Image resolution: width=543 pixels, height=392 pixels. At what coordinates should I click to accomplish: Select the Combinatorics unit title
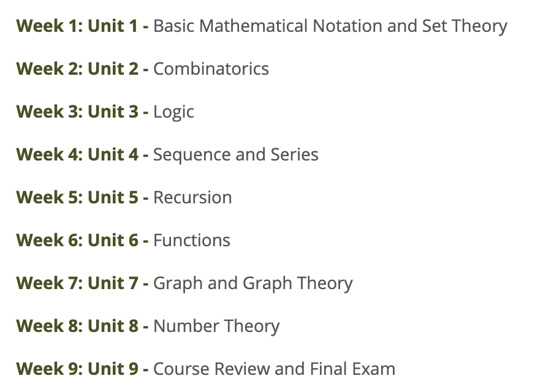pos(211,69)
